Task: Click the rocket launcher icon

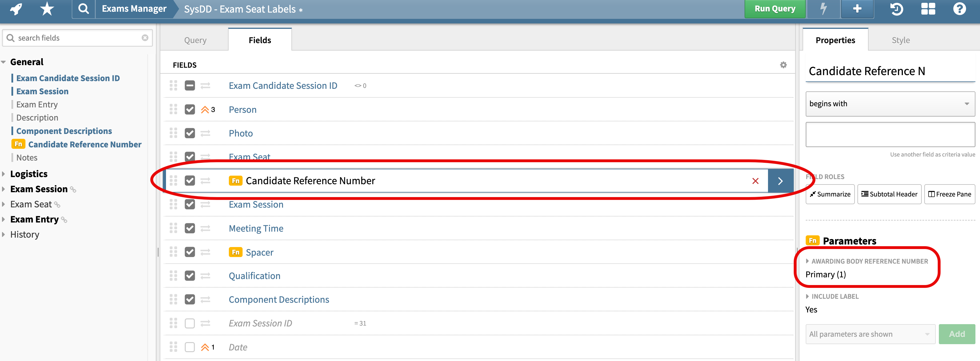Action: coord(16,8)
